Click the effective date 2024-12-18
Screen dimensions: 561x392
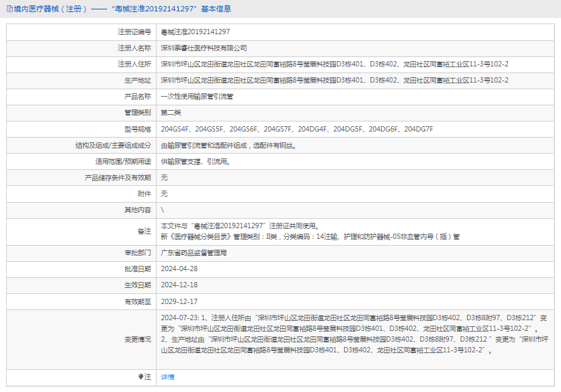(x=179, y=285)
